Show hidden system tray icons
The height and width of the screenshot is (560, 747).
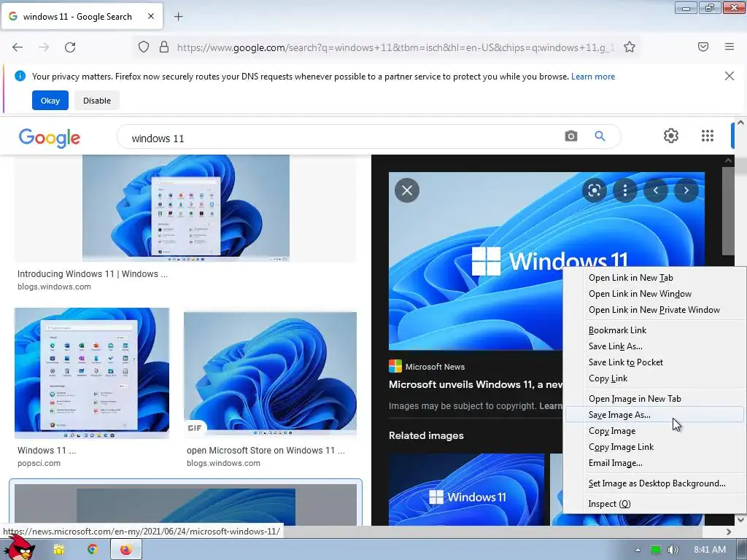(x=638, y=550)
